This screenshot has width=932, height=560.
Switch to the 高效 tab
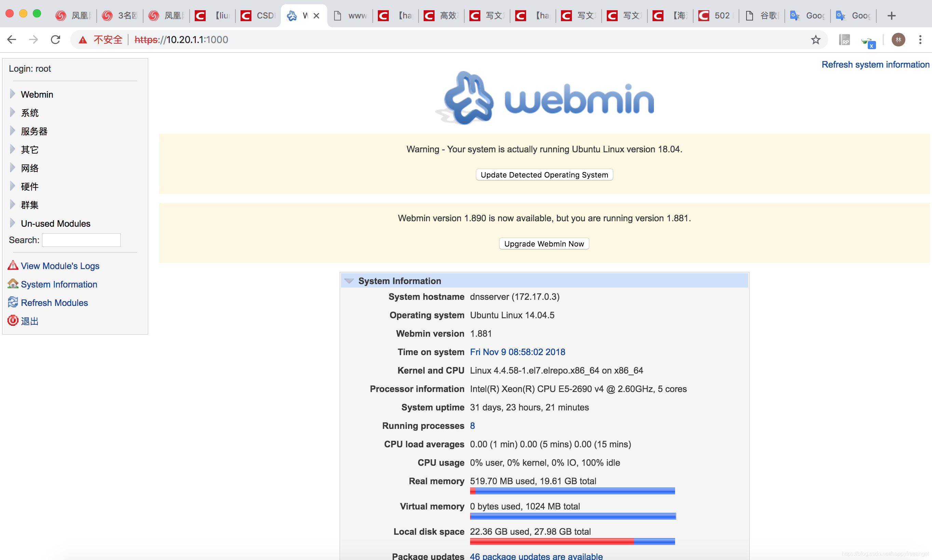coord(441,16)
